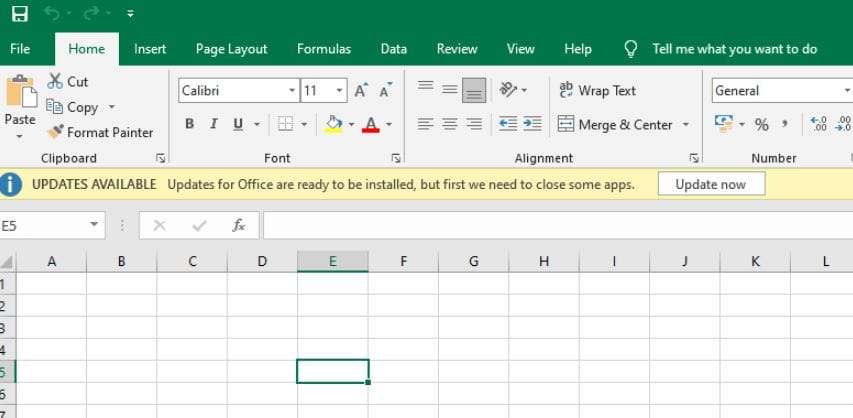Screen dimensions: 853x418
Task: Click the Paste button
Action: tap(20, 104)
